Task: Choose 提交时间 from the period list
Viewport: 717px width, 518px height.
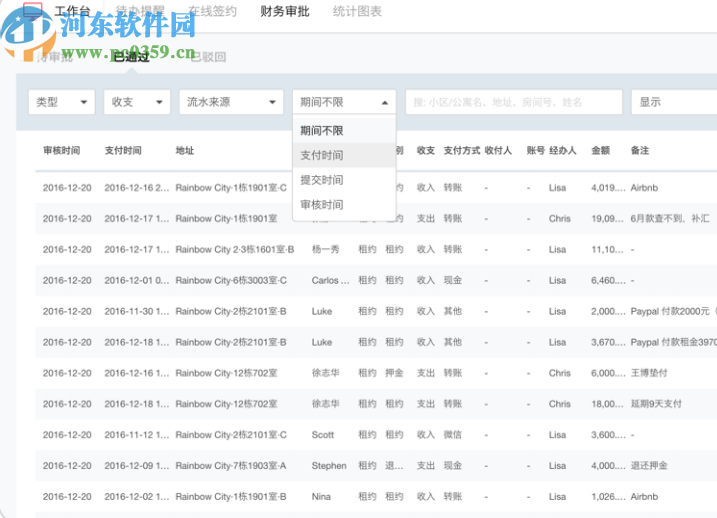Action: point(322,180)
